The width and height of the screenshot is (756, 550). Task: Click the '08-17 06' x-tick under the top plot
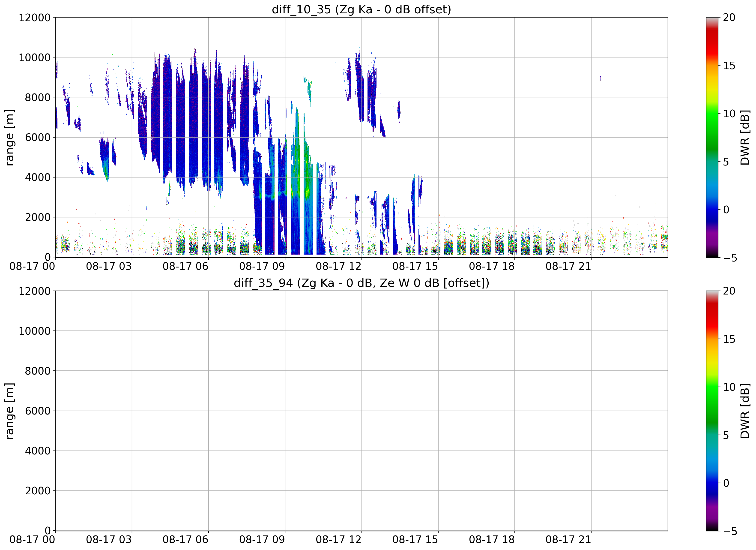point(185,266)
